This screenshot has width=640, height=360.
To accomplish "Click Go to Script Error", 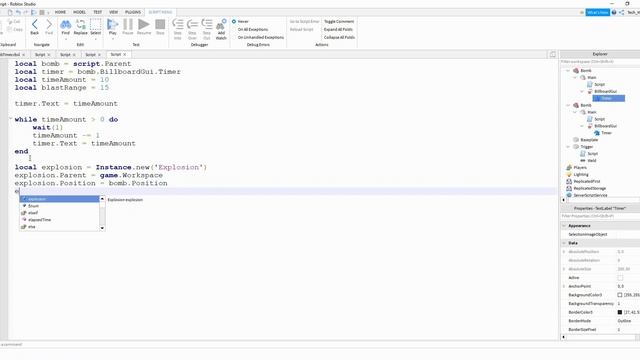I will (x=304, y=22).
